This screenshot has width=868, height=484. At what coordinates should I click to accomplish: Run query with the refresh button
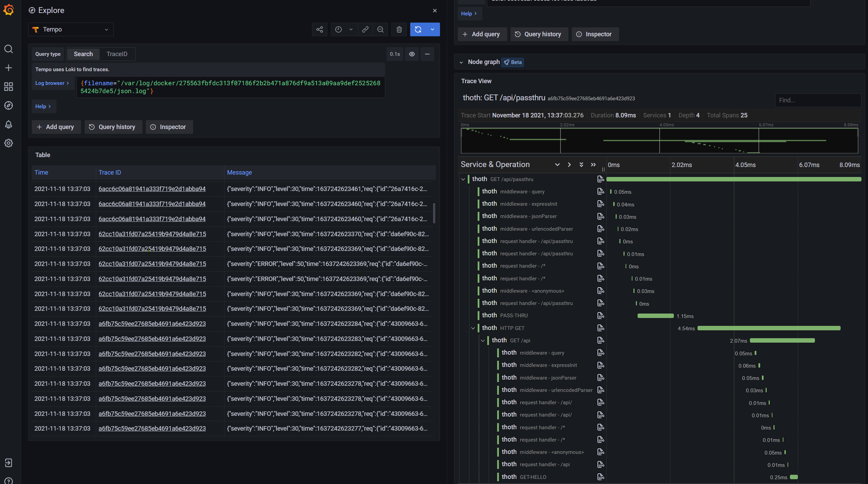tap(418, 29)
